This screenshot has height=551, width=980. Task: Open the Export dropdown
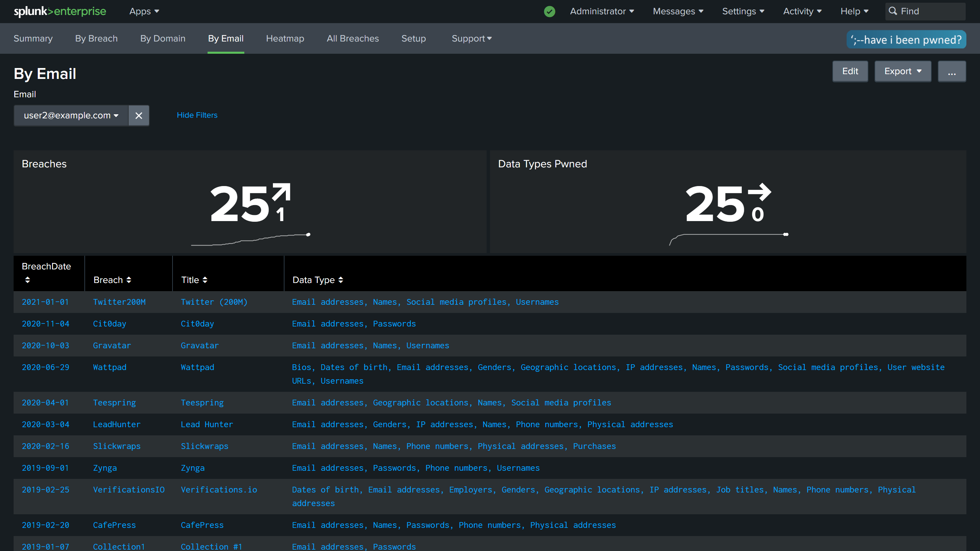pyautogui.click(x=902, y=71)
